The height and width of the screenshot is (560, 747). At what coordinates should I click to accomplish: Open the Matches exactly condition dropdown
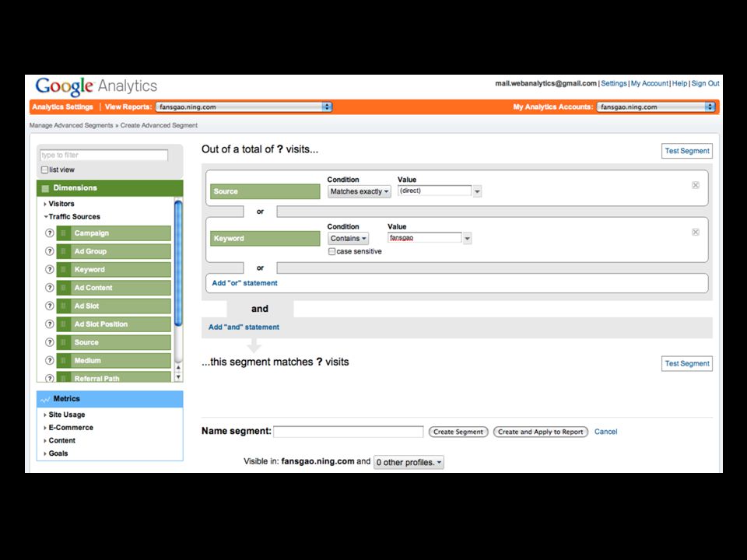click(x=359, y=191)
